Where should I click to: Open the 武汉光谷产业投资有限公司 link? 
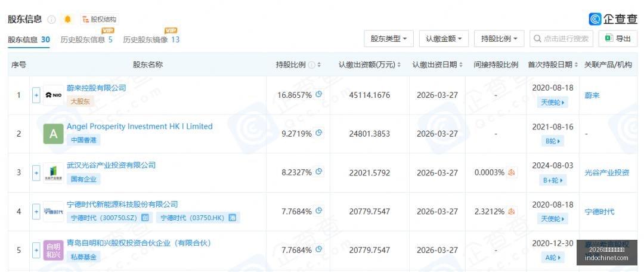coord(112,165)
